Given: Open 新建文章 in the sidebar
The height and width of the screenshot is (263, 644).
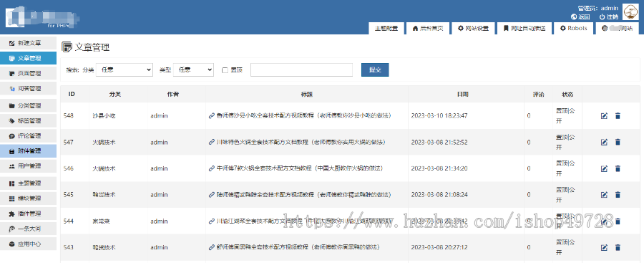Looking at the screenshot, I should click(x=29, y=43).
